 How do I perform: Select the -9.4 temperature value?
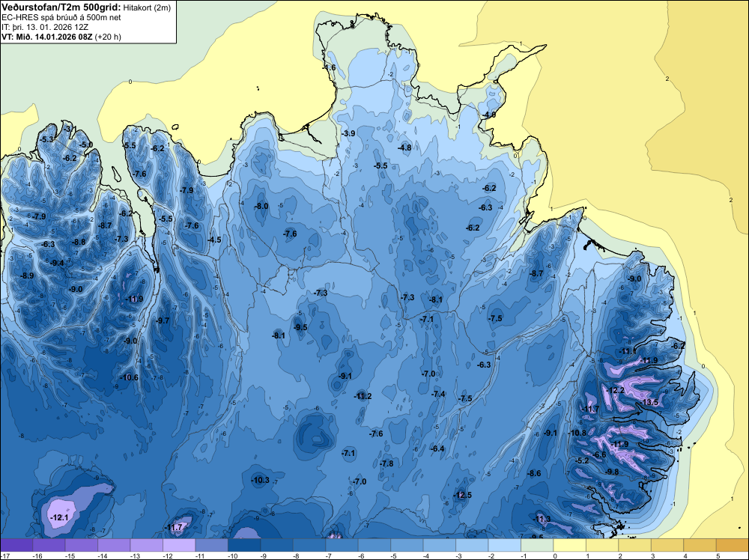(58, 263)
